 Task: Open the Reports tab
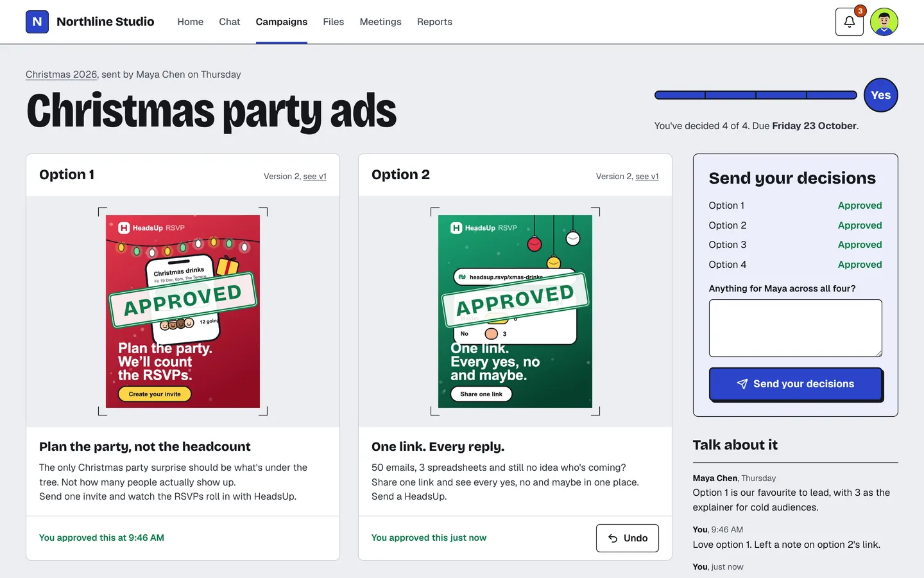[434, 22]
